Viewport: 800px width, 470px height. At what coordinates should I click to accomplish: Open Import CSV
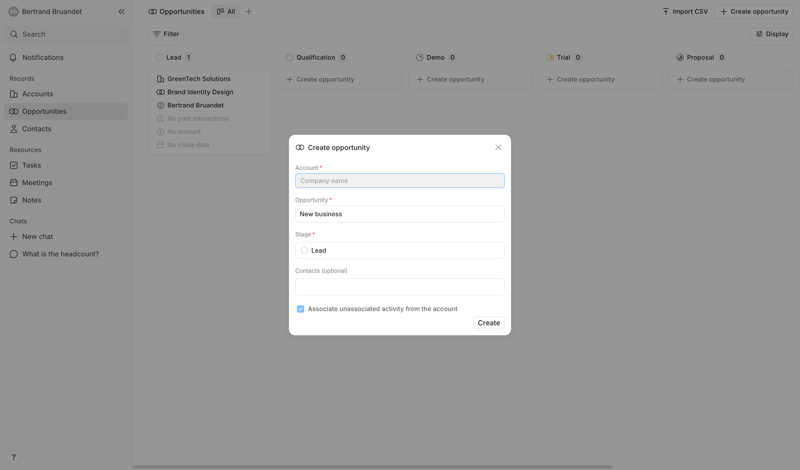pyautogui.click(x=684, y=12)
